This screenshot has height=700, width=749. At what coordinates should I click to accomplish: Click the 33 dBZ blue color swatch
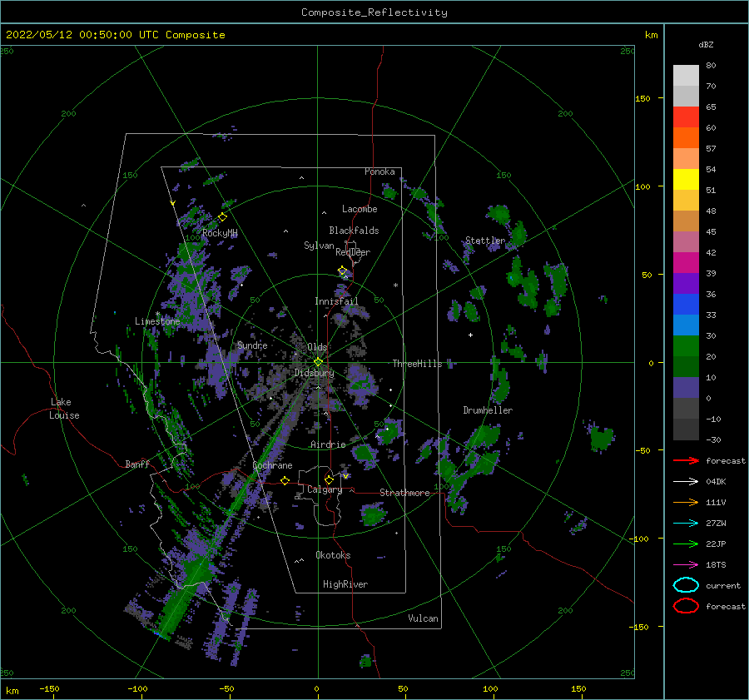[686, 325]
